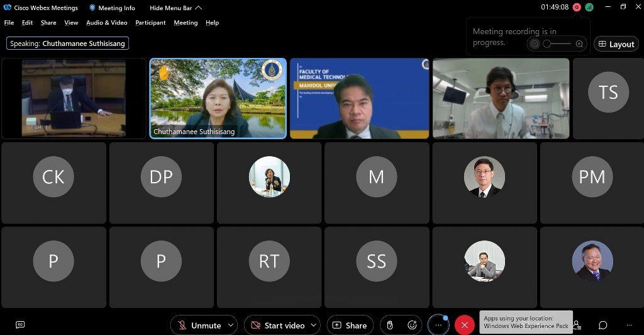The width and height of the screenshot is (644, 335).
Task: Open the reactions smiley icon
Action: tap(412, 325)
